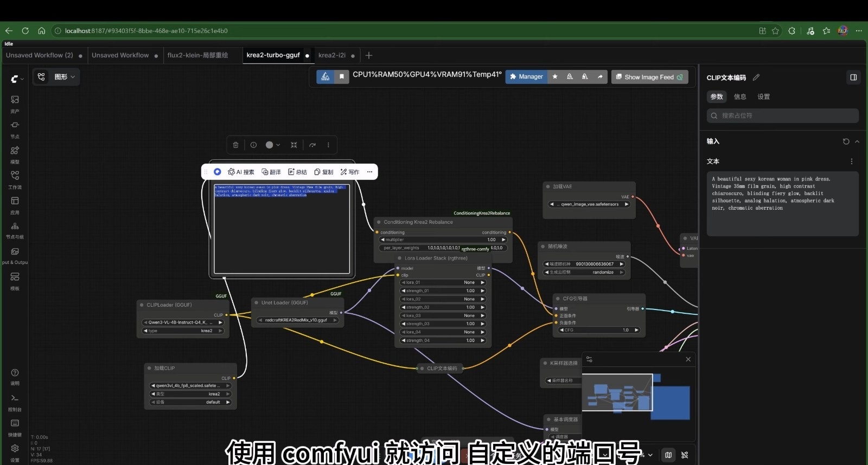The image size is (868, 465).
Task: Toggle Show Image Feed
Action: 649,77
